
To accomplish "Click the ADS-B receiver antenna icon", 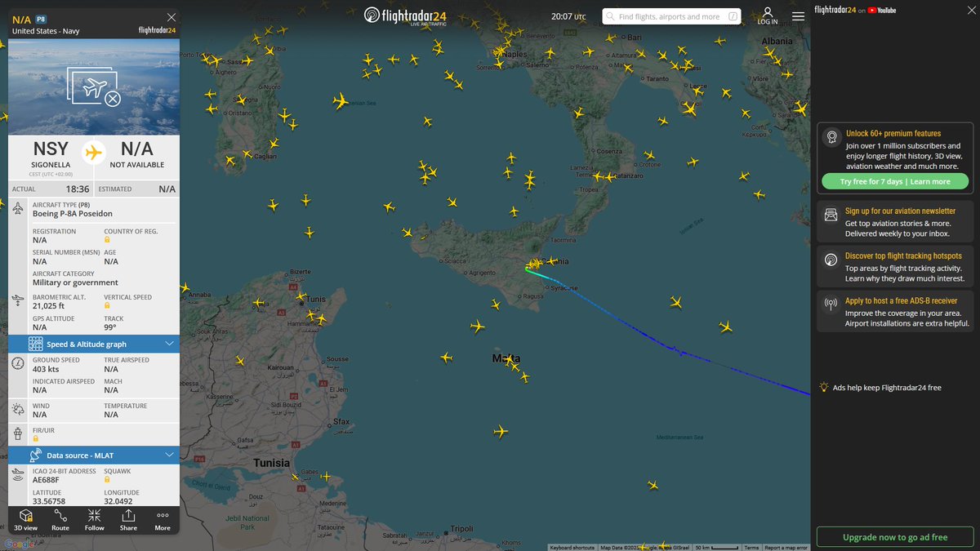I will (x=831, y=304).
